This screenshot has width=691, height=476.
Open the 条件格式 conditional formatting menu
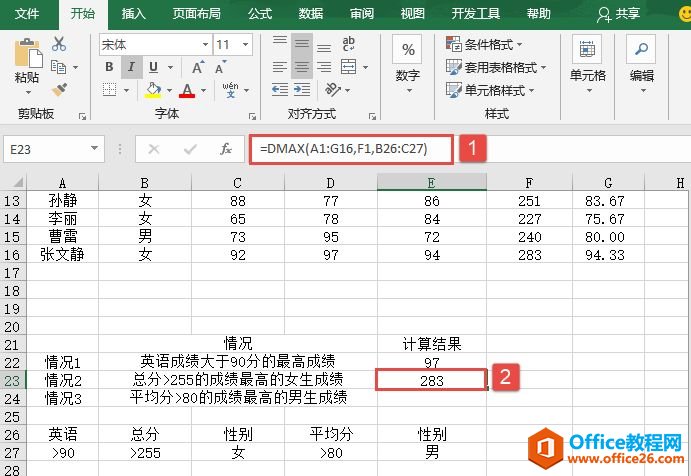tap(484, 45)
